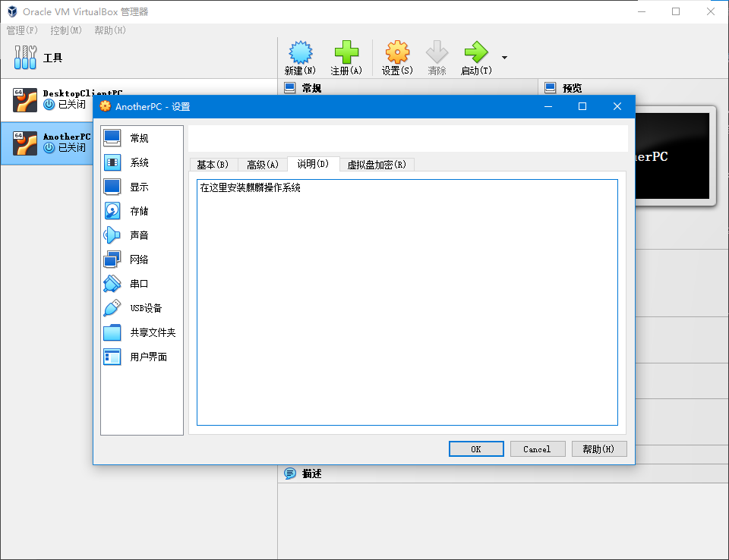Switch to the 高级(A) tab

coord(263,165)
